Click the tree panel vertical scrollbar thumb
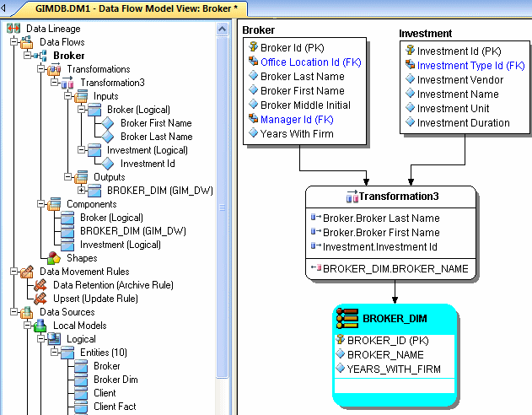Image resolution: width=532 pixels, height=415 pixels. [x=223, y=207]
